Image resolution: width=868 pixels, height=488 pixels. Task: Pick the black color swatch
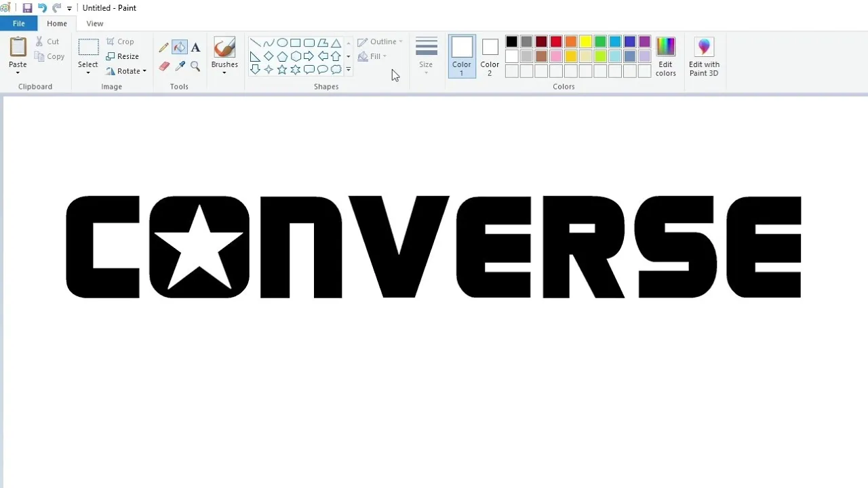tap(512, 42)
